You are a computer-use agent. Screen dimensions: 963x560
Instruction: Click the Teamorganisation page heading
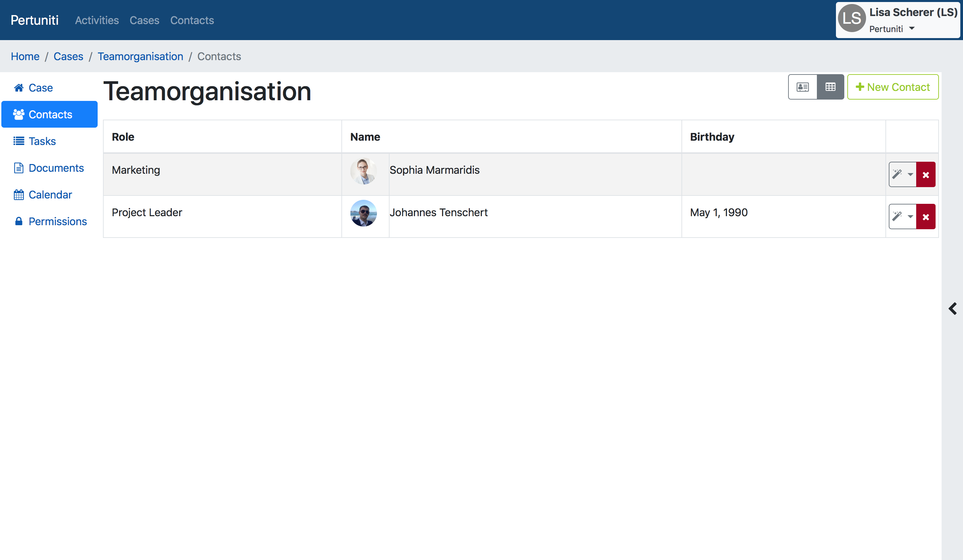(x=208, y=92)
